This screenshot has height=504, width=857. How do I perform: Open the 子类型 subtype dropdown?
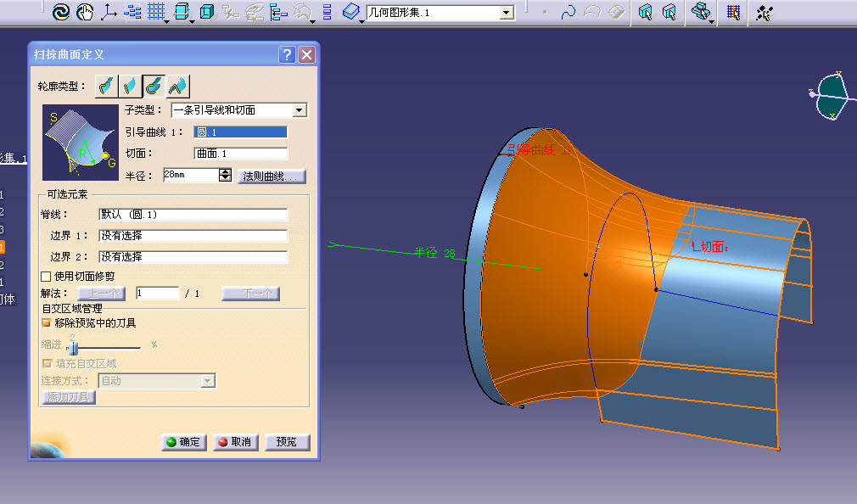(299, 110)
